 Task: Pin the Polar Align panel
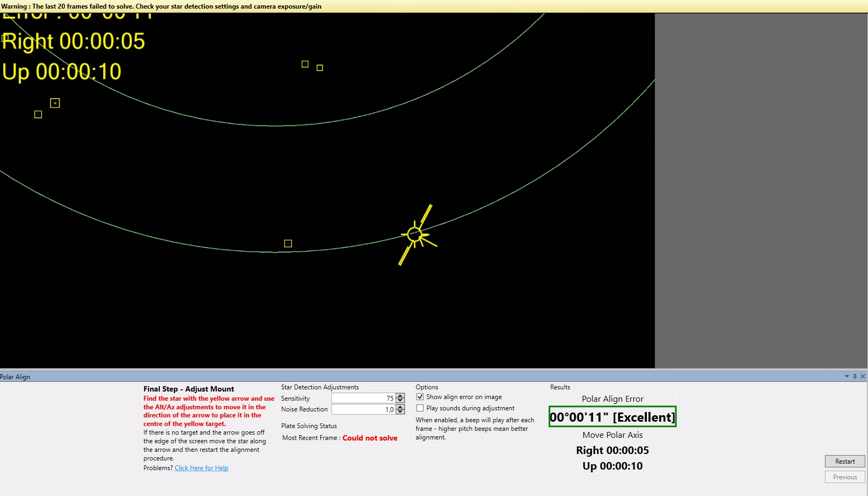coord(855,376)
